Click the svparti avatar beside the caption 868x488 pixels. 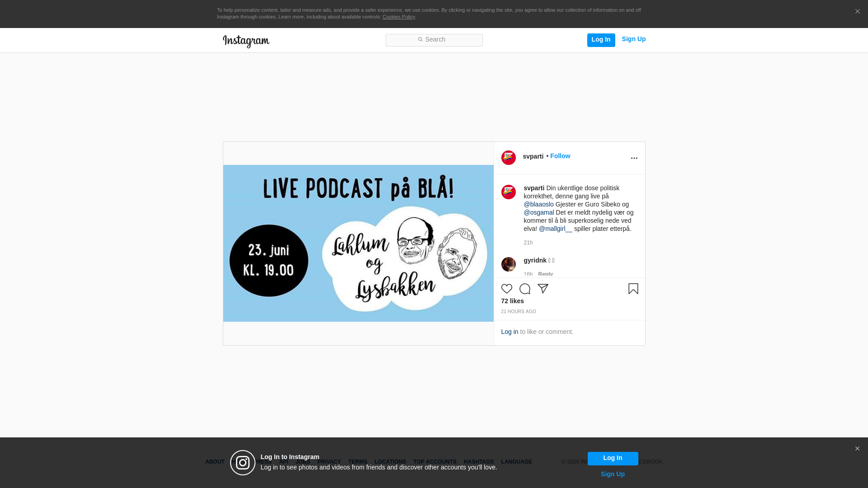pyautogui.click(x=508, y=192)
